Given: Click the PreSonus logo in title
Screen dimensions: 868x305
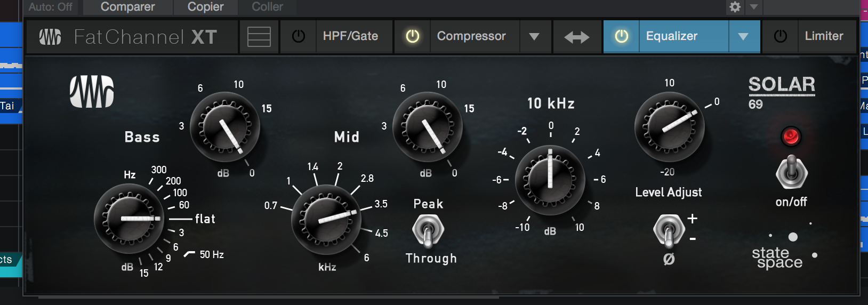Looking at the screenshot, I should pyautogui.click(x=50, y=37).
